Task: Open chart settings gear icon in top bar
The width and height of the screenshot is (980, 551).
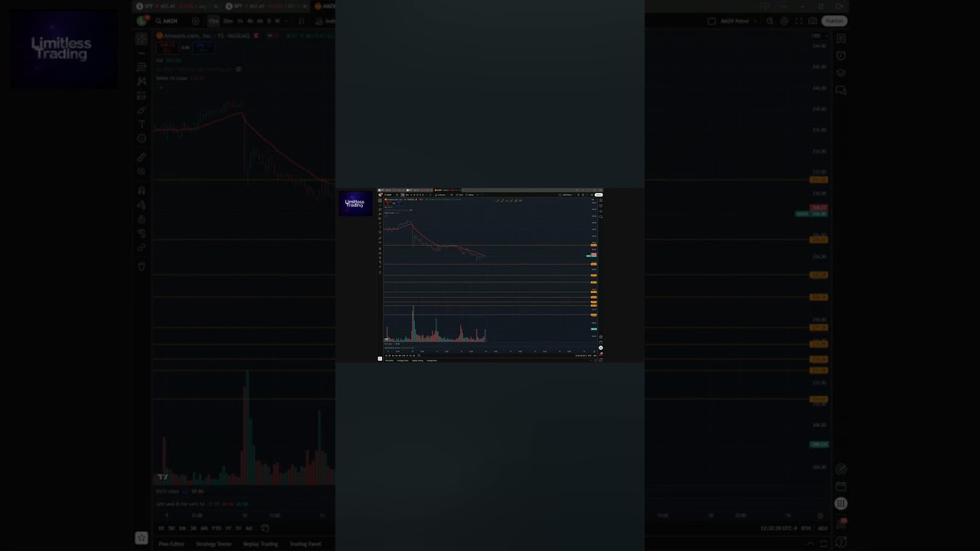Action: click(784, 21)
